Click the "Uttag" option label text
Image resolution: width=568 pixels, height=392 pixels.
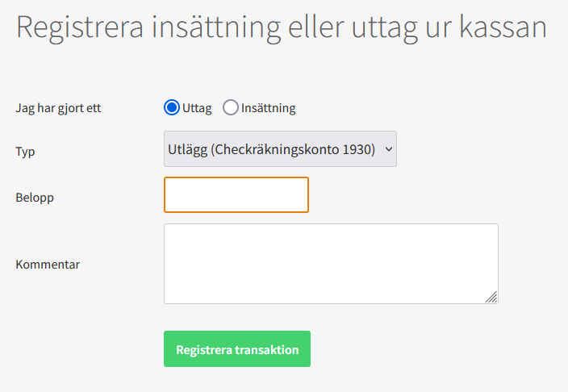[x=197, y=107]
